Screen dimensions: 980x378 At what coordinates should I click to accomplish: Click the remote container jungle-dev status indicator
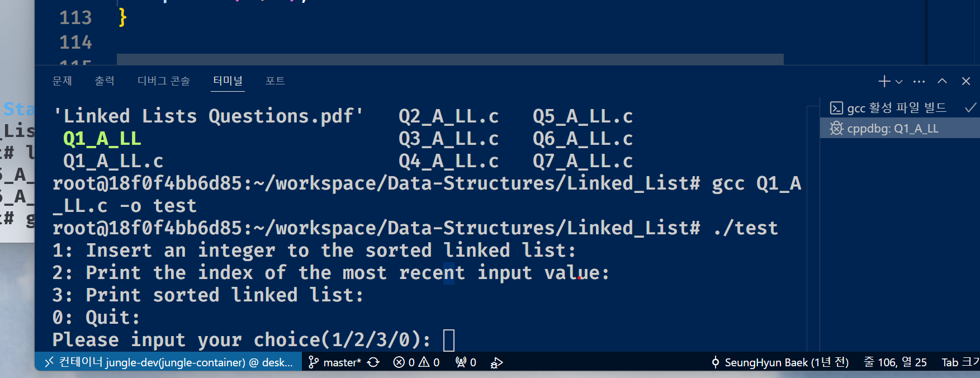click(x=168, y=362)
